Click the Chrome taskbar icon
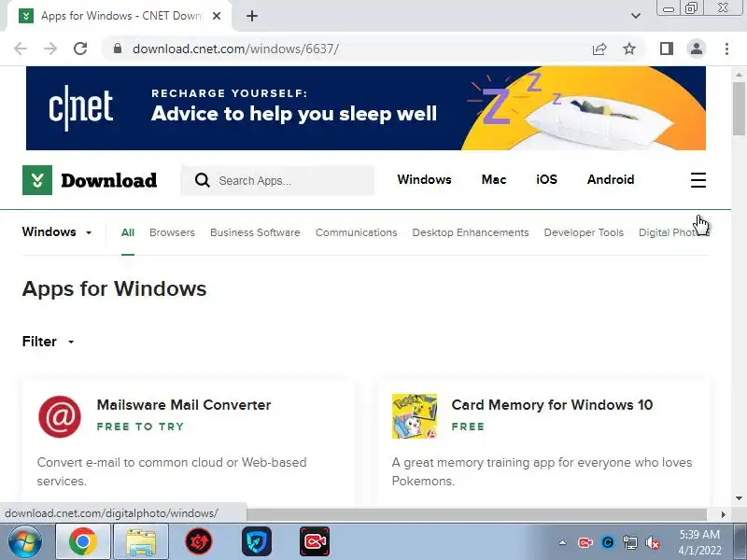The image size is (747, 560). click(x=83, y=542)
